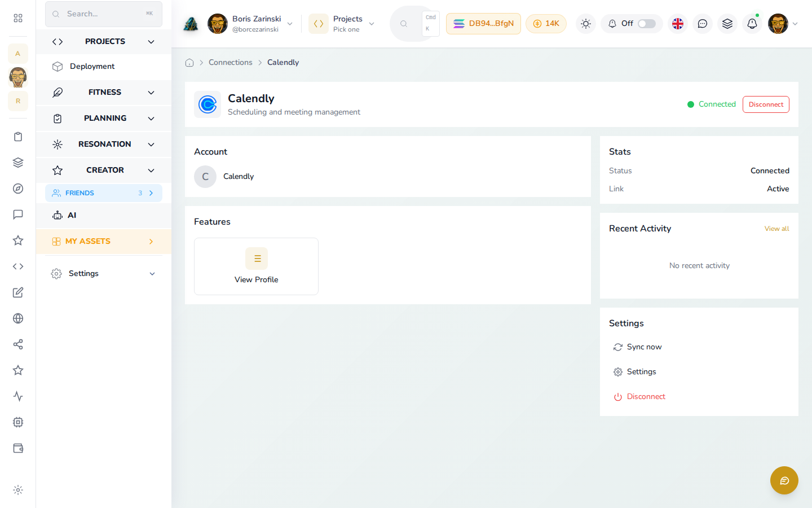Open the edit pencil icon in left rail
Image resolution: width=812 pixels, height=508 pixels.
18,292
